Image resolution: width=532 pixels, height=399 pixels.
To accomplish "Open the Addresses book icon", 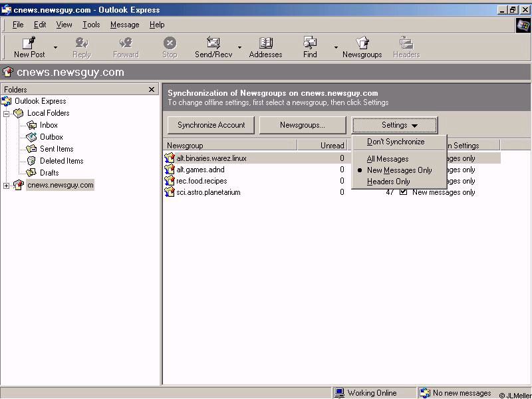I will click(x=265, y=43).
